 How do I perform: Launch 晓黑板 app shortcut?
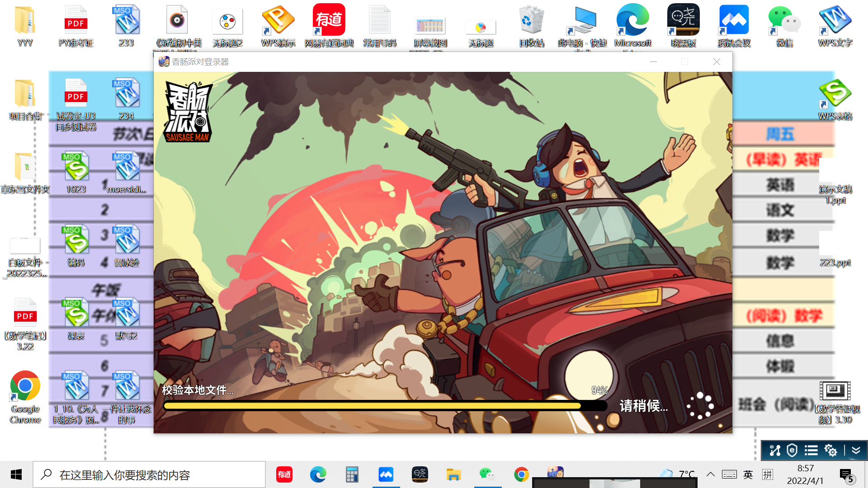[683, 26]
